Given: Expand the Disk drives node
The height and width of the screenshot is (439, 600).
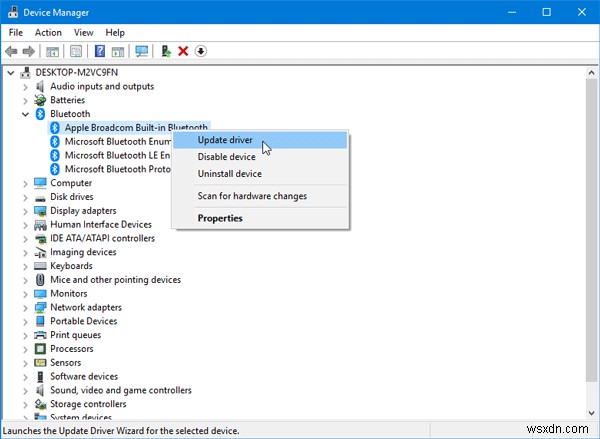Looking at the screenshot, I should (x=25, y=197).
